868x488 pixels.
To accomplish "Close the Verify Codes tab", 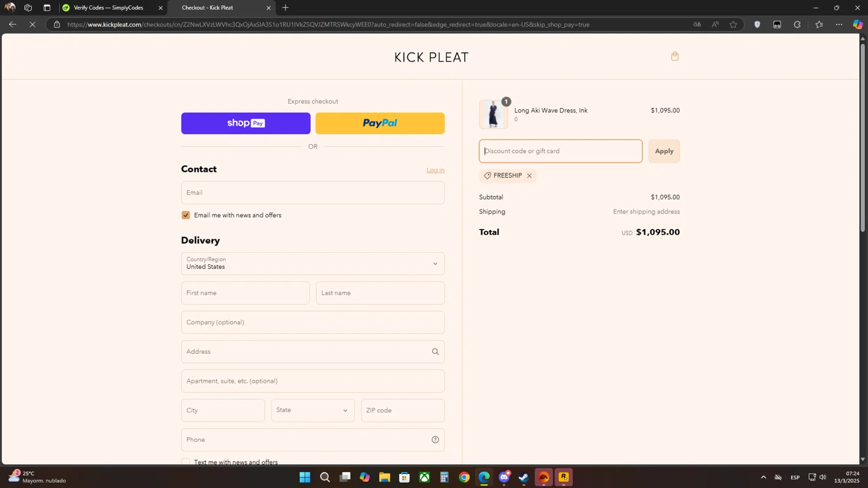I will click(161, 8).
